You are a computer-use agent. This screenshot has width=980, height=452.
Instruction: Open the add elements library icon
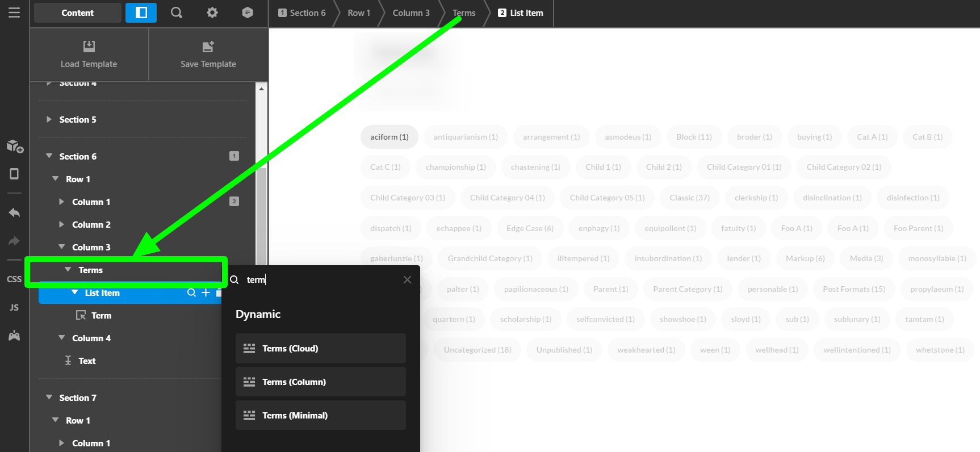click(15, 146)
